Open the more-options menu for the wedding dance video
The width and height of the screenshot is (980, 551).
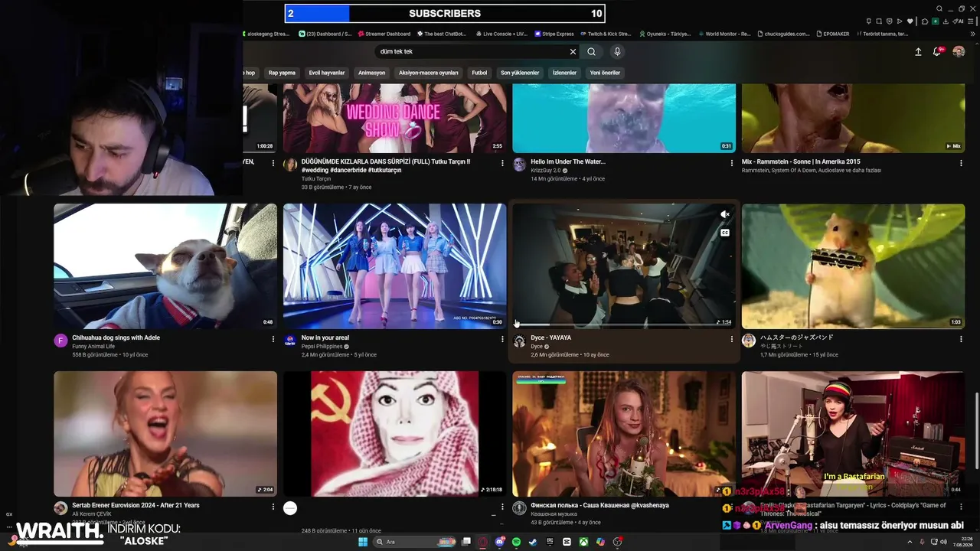point(503,163)
